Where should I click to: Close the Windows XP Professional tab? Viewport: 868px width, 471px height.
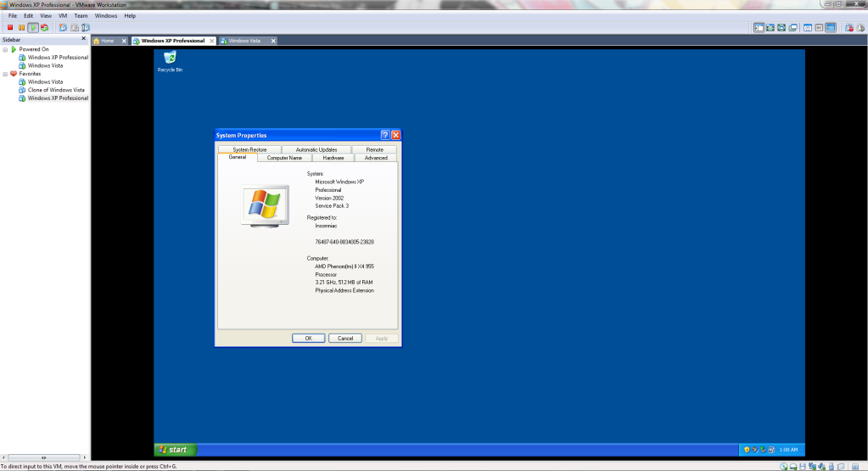pos(211,41)
